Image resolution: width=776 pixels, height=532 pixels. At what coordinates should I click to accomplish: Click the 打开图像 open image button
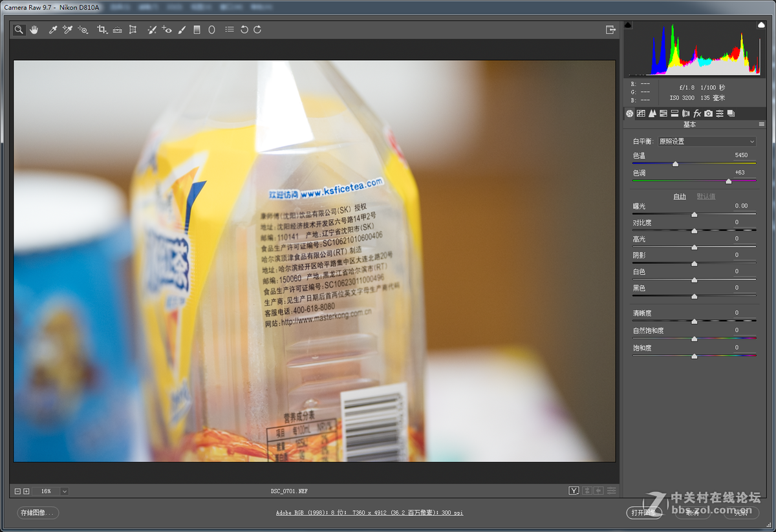tap(643, 513)
